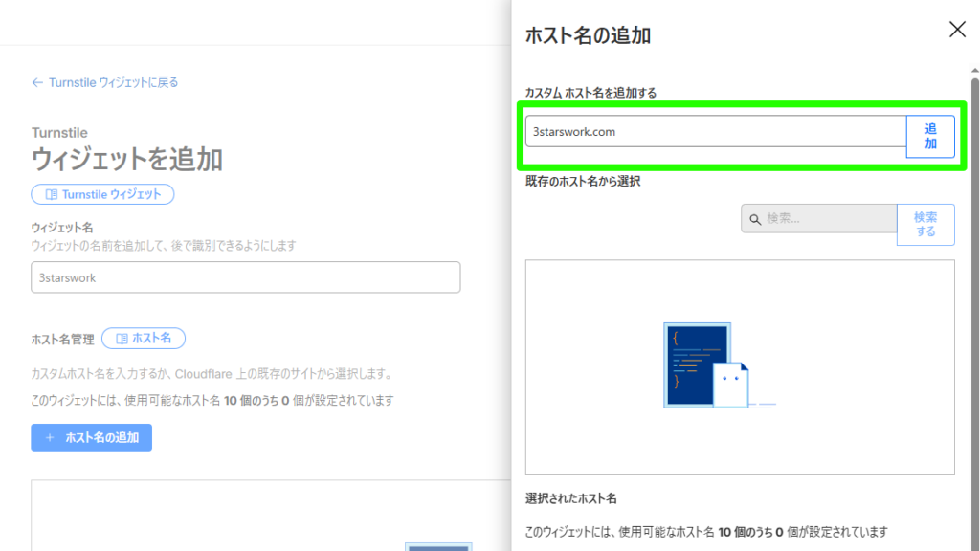
Task: Click the ウィジェットを追加 page heading
Action: coord(127,159)
